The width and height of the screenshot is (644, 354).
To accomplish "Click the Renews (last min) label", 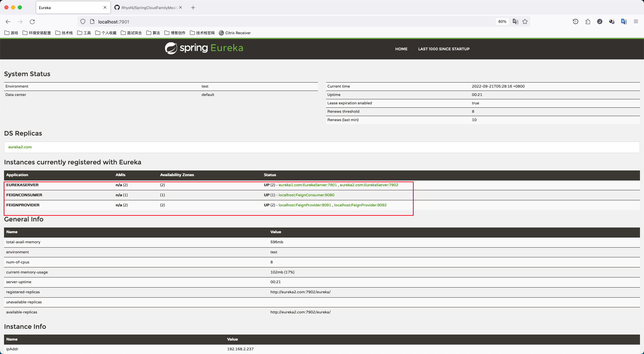I will pos(343,120).
